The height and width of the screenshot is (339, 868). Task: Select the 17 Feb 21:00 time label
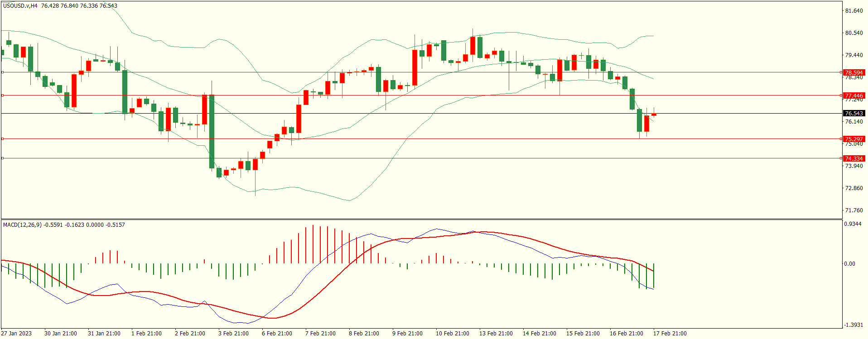[670, 334]
